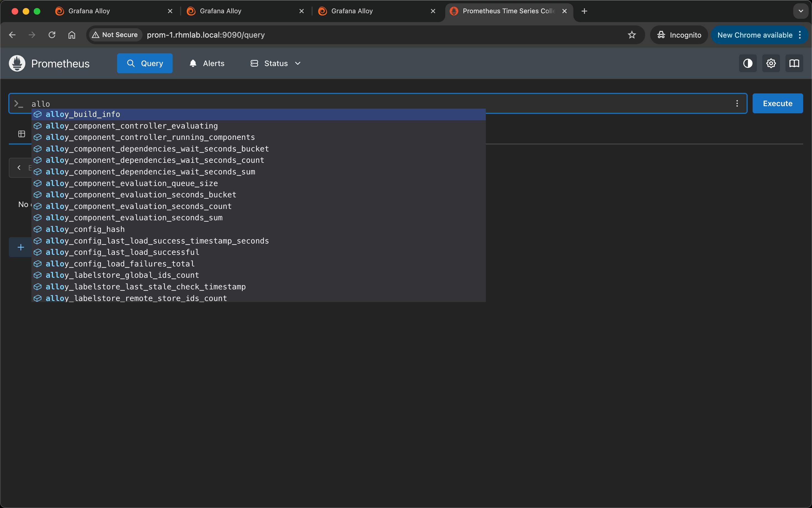Select alloy_build_info suggestion
812x508 pixels.
click(x=259, y=114)
